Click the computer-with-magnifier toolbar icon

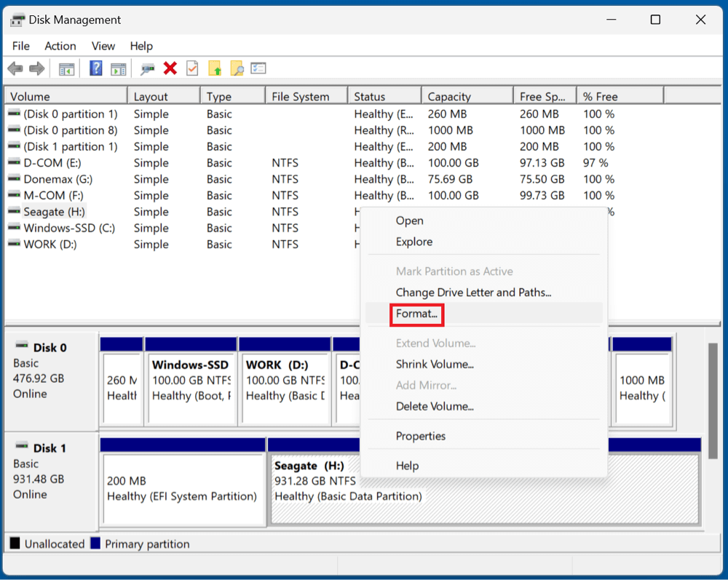point(146,68)
